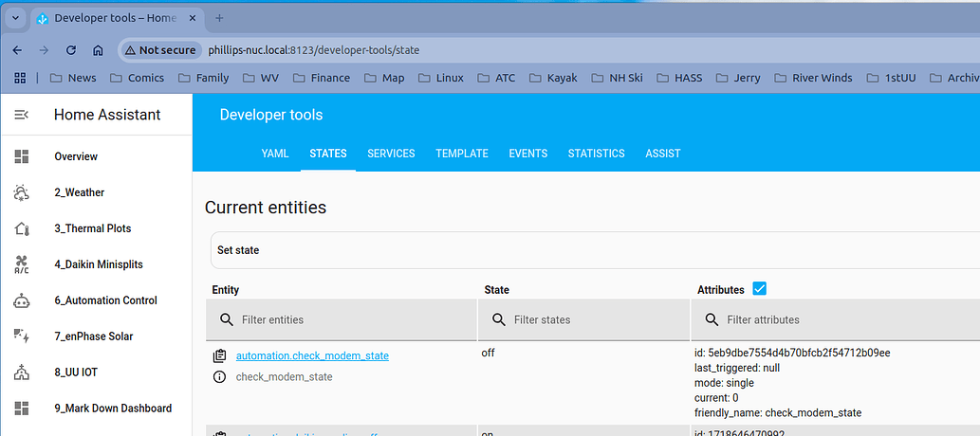Click the Not secure site info badge
The image size is (980, 436).
[x=160, y=50]
